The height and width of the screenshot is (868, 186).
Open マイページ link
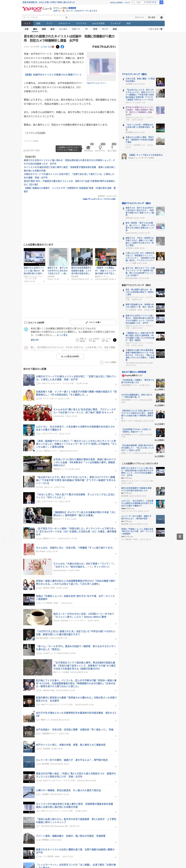point(139,18)
